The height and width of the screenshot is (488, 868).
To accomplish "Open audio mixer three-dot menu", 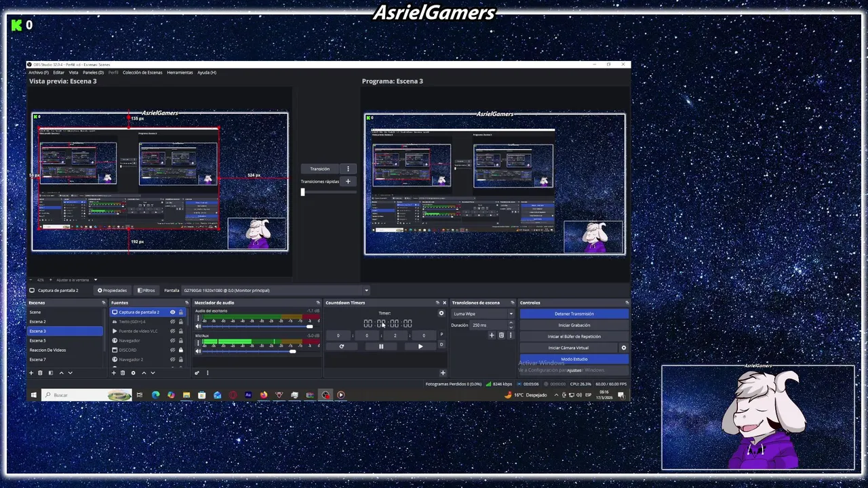I will [x=208, y=373].
